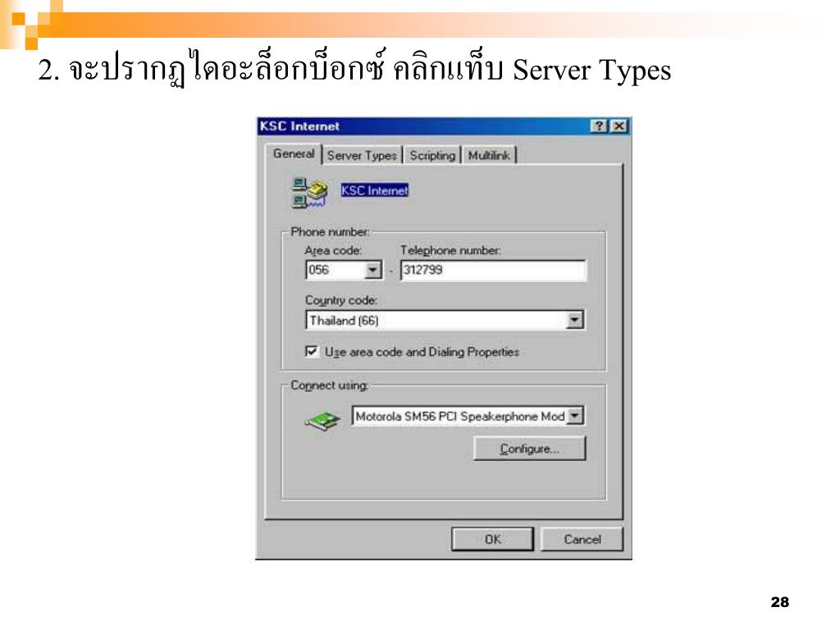Open the Scripting tab
The image size is (840, 630).
coord(432,155)
